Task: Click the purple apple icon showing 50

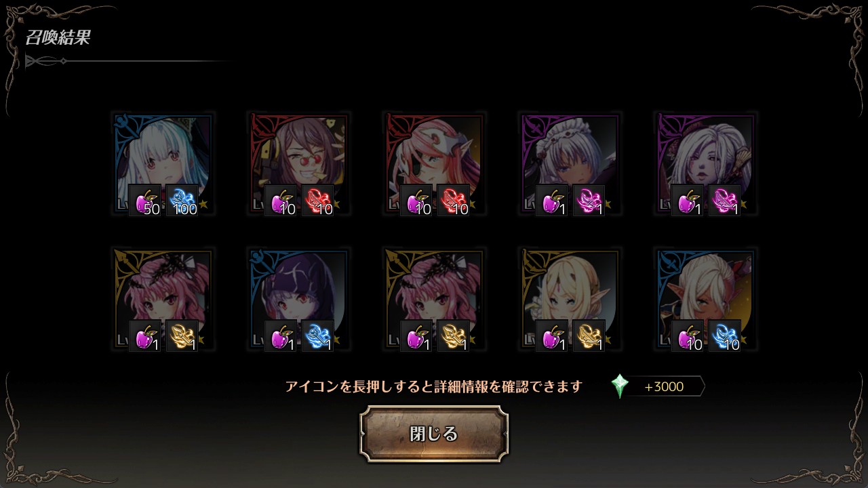Action: (145, 201)
